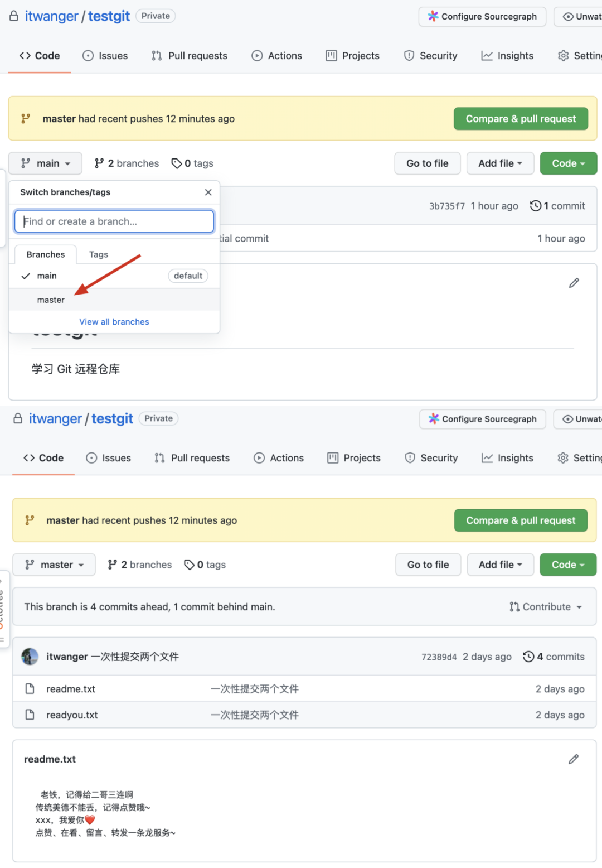Open upper Security tab
602x868 pixels.
430,56
